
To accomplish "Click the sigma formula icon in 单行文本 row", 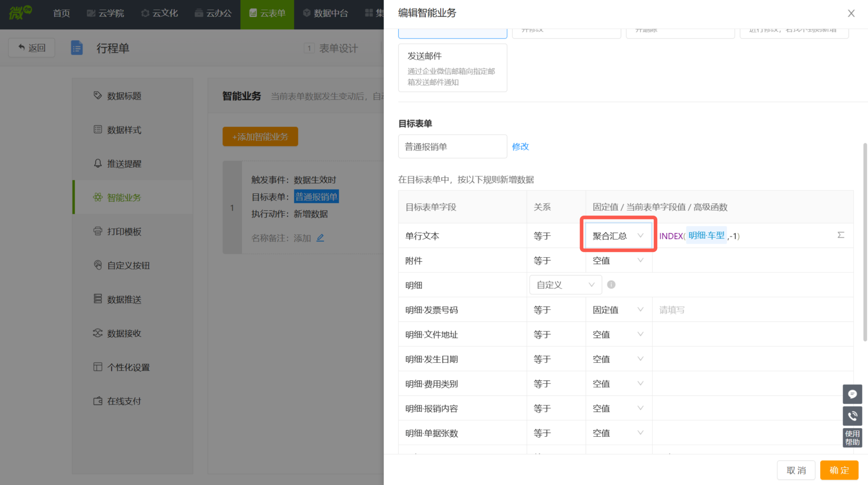I will 840,235.
